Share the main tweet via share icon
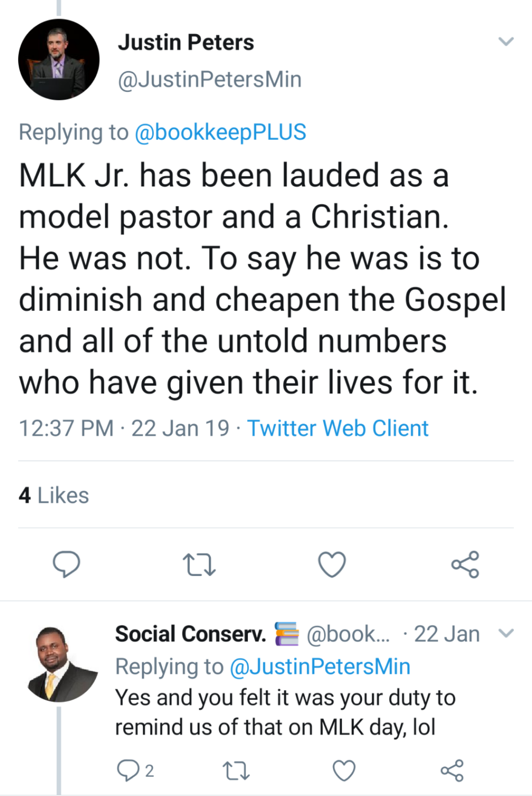Screen dimensions: 532x796 (465, 564)
